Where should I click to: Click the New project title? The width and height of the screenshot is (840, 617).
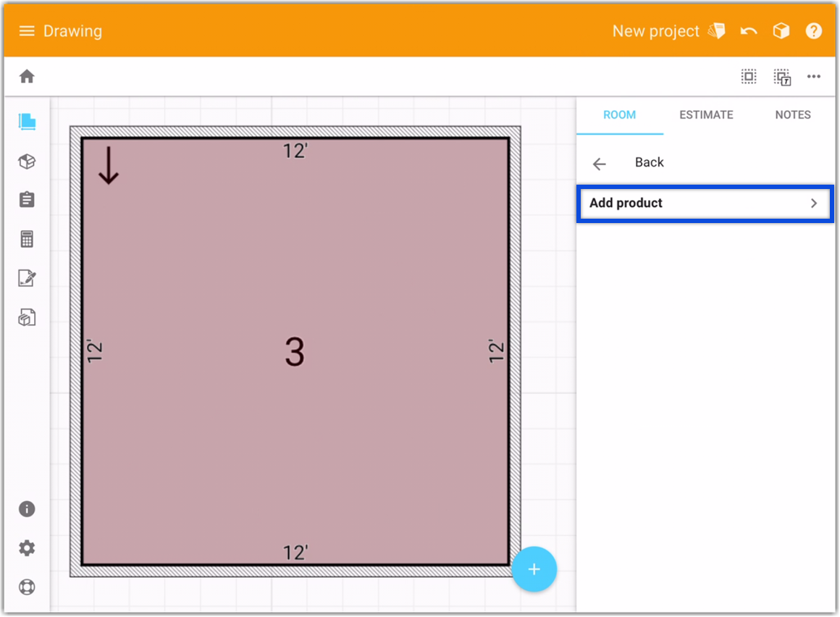656,31
